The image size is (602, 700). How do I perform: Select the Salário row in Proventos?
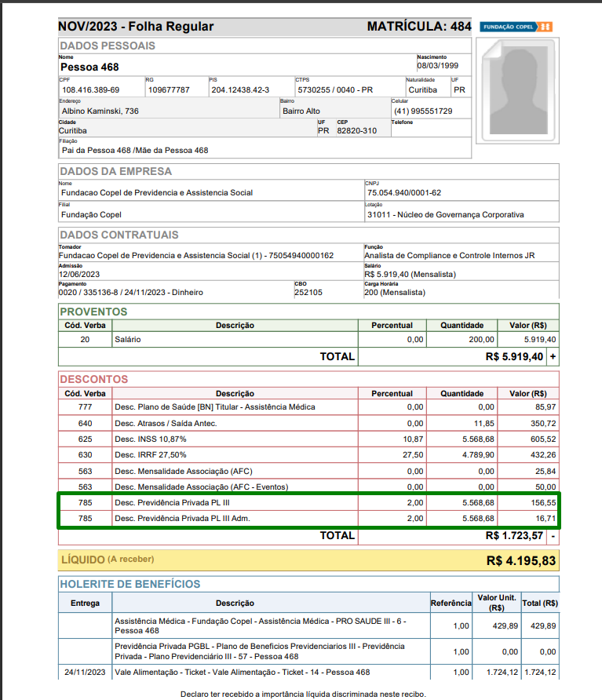click(308, 340)
